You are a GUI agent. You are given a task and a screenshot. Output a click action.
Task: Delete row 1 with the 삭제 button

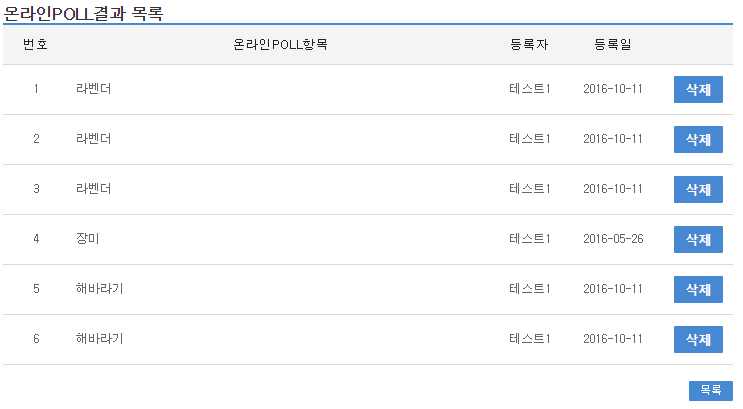(x=698, y=89)
